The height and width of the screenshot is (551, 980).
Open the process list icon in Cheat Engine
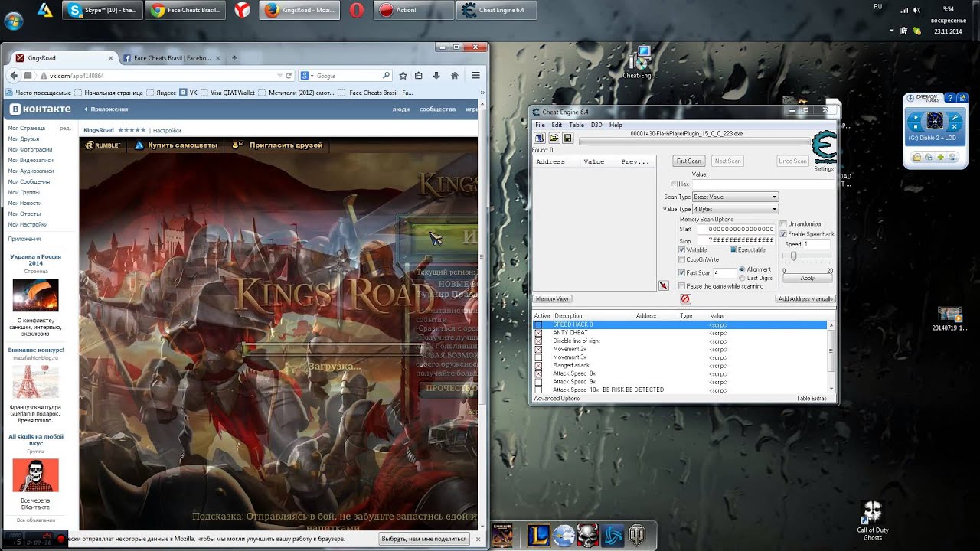pos(540,138)
